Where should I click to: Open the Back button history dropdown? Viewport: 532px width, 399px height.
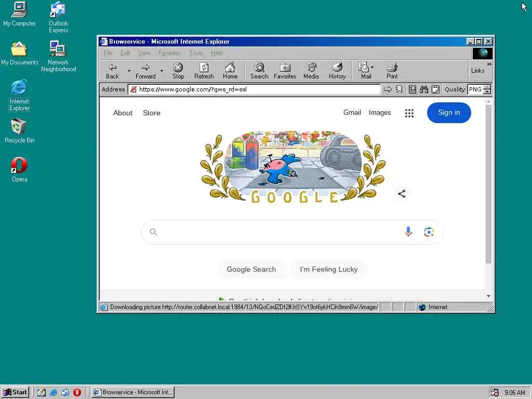pyautogui.click(x=129, y=71)
